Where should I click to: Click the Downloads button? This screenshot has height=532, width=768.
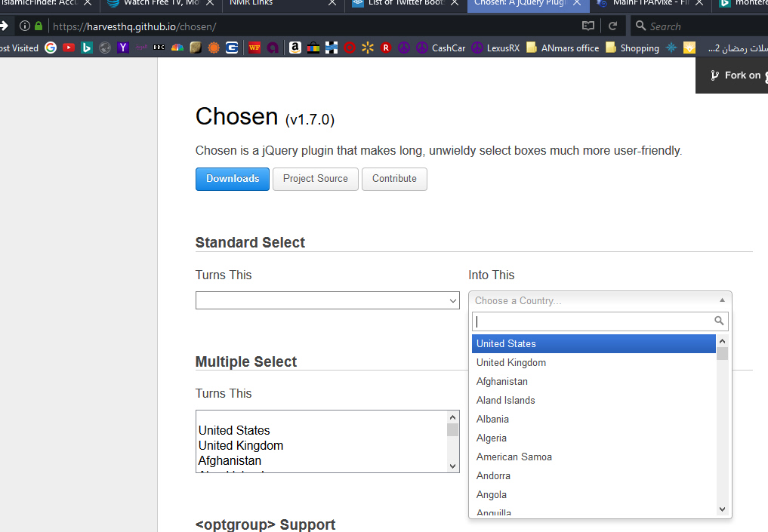click(x=232, y=179)
